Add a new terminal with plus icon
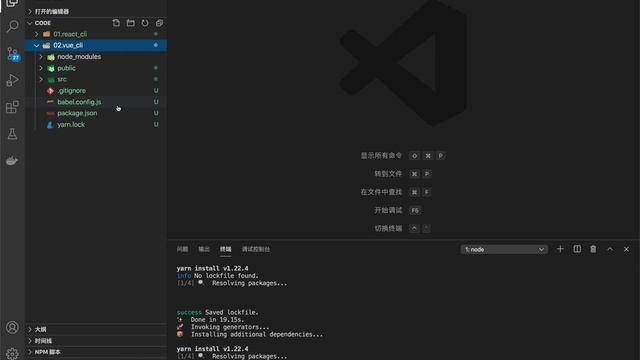 (x=560, y=249)
